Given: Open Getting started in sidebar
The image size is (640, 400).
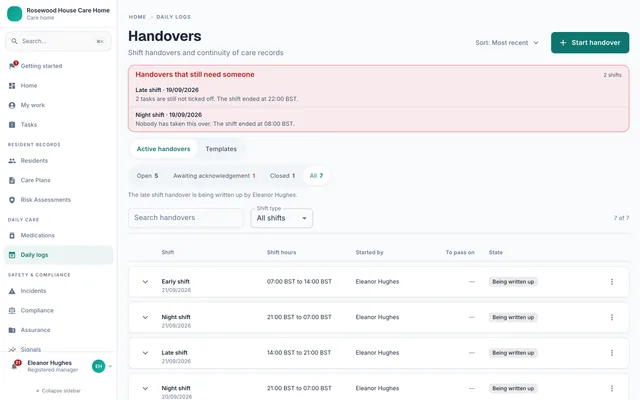Looking at the screenshot, I should (x=58, y=66).
